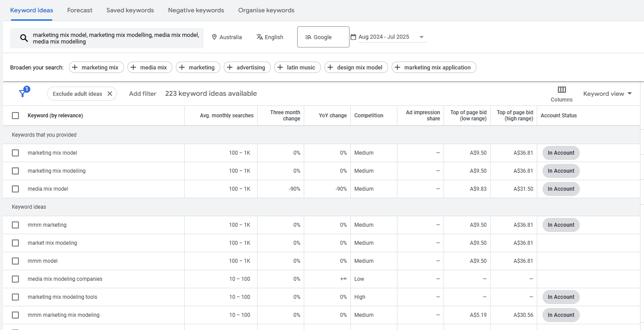Tick checkbox for media mix model
Image resolution: width=644 pixels, height=330 pixels.
pos(15,189)
